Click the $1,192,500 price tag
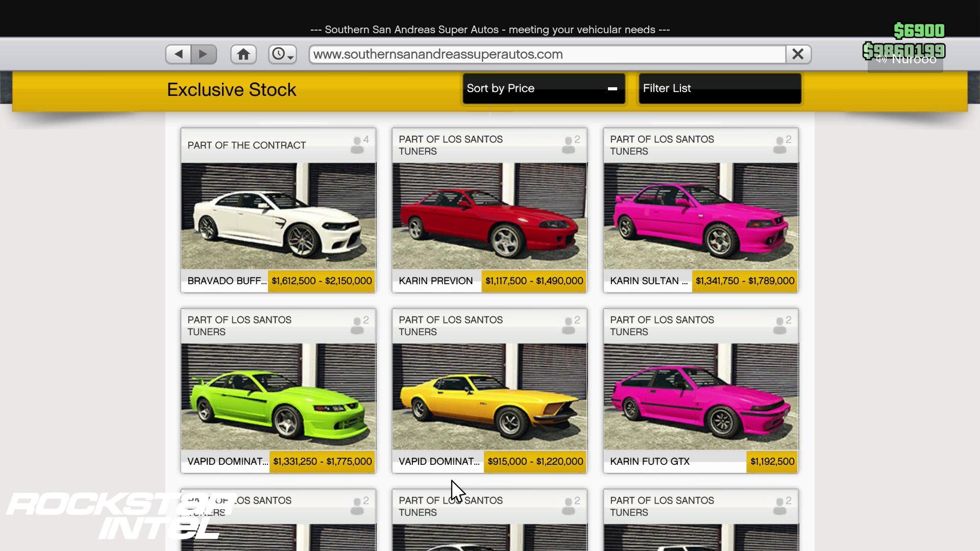 point(772,461)
